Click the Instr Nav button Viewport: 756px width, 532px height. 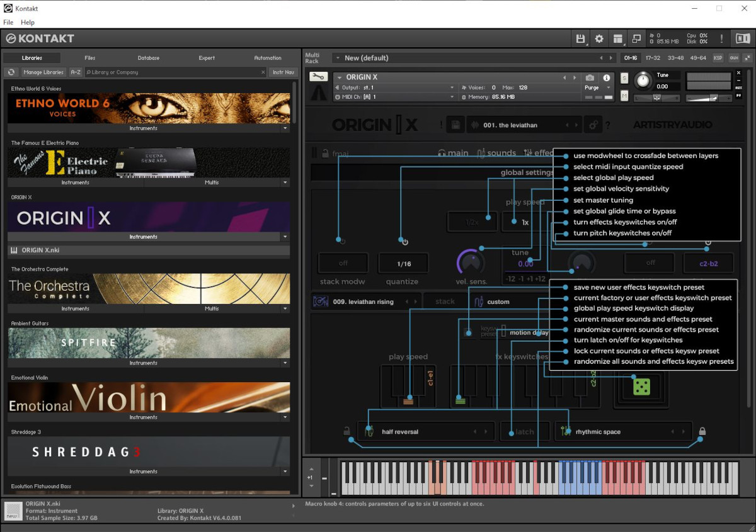[x=283, y=72]
